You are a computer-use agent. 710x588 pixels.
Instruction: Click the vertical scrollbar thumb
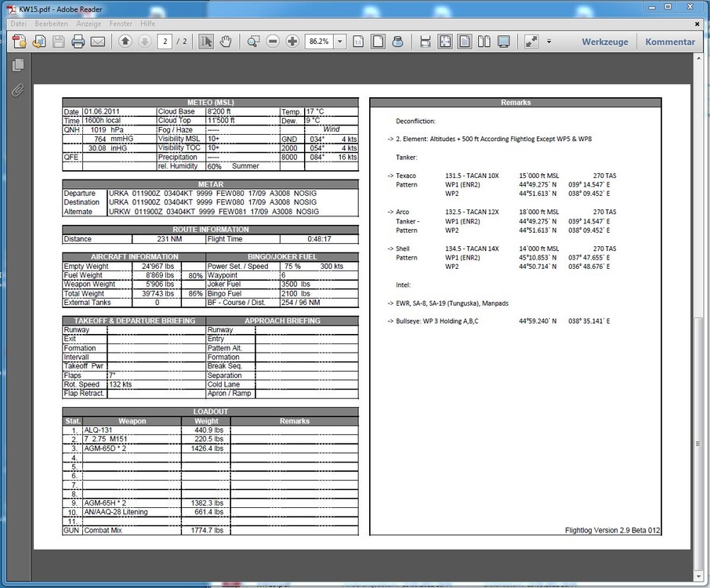point(698,445)
